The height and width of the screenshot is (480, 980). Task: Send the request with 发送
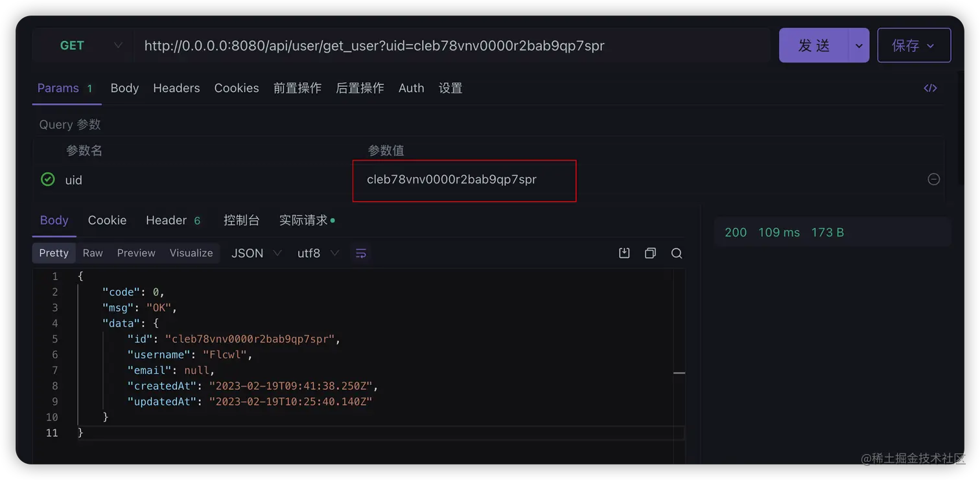(x=814, y=45)
